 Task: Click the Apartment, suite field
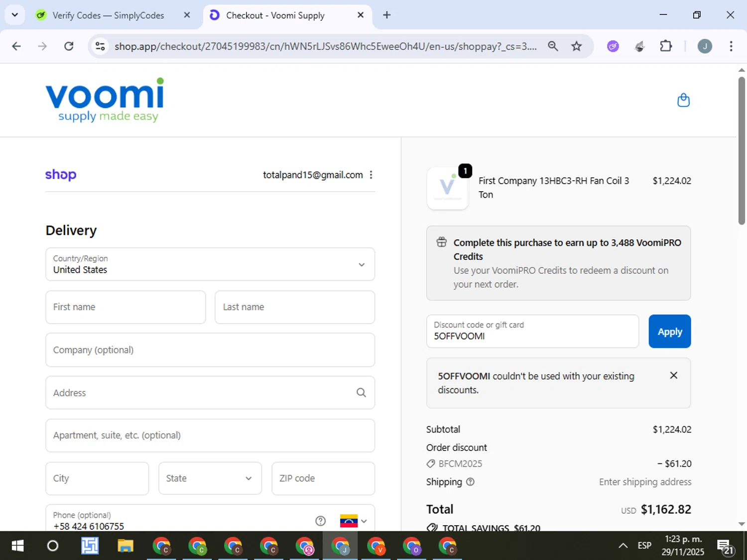pyautogui.click(x=210, y=436)
